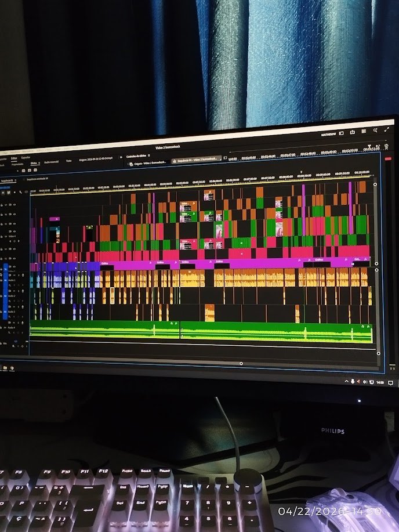Toggle the Effect Controls timeline view icon
The width and height of the screenshot is (399, 532).
pyautogui.click(x=225, y=158)
